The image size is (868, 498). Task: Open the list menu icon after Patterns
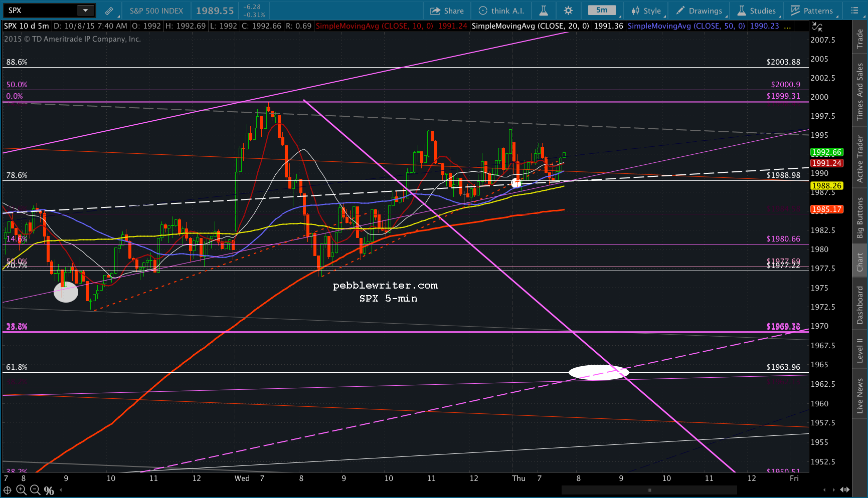(x=855, y=11)
